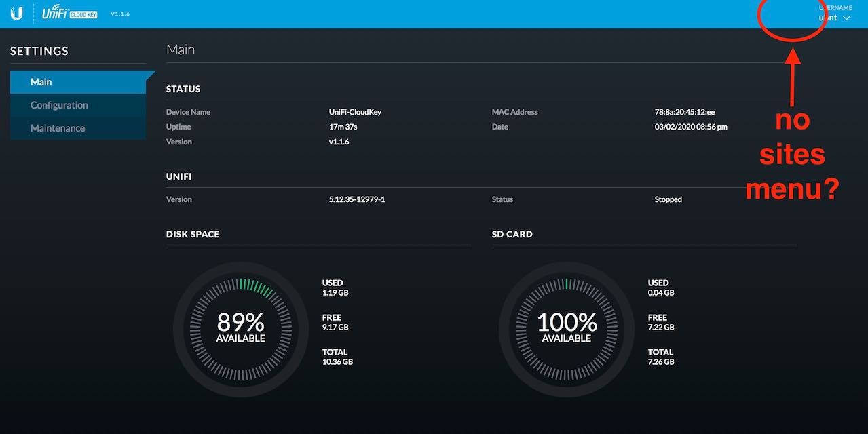Click the date value 03/02/2020
The width and height of the screenshot is (868, 434).
coord(691,127)
